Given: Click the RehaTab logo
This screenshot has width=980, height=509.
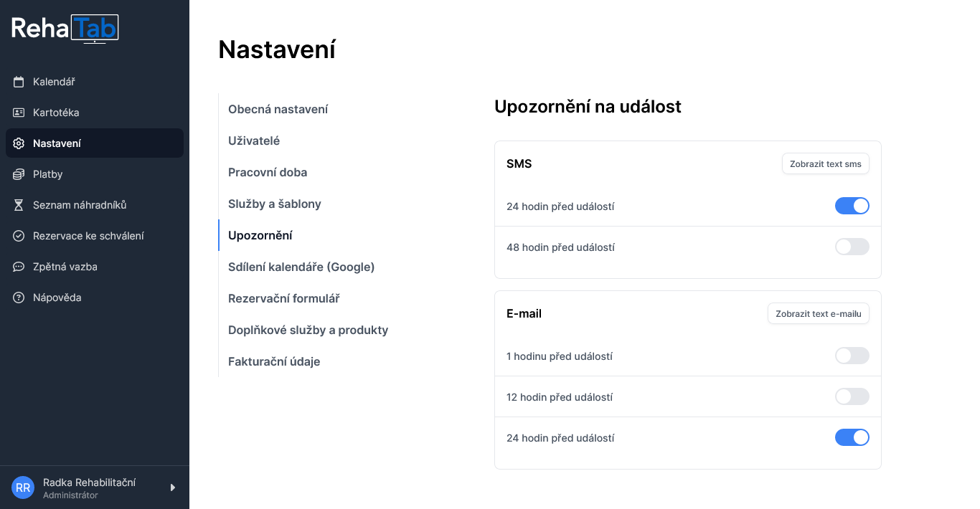Looking at the screenshot, I should (x=65, y=28).
